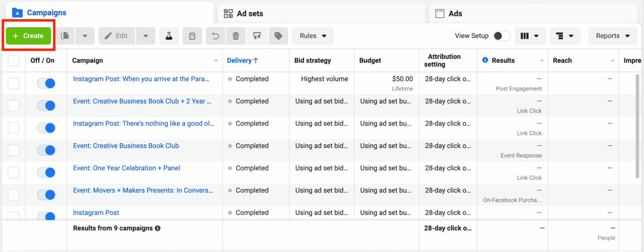Select the Duplicate campaign icon
This screenshot has height=252, width=644.
(65, 36)
